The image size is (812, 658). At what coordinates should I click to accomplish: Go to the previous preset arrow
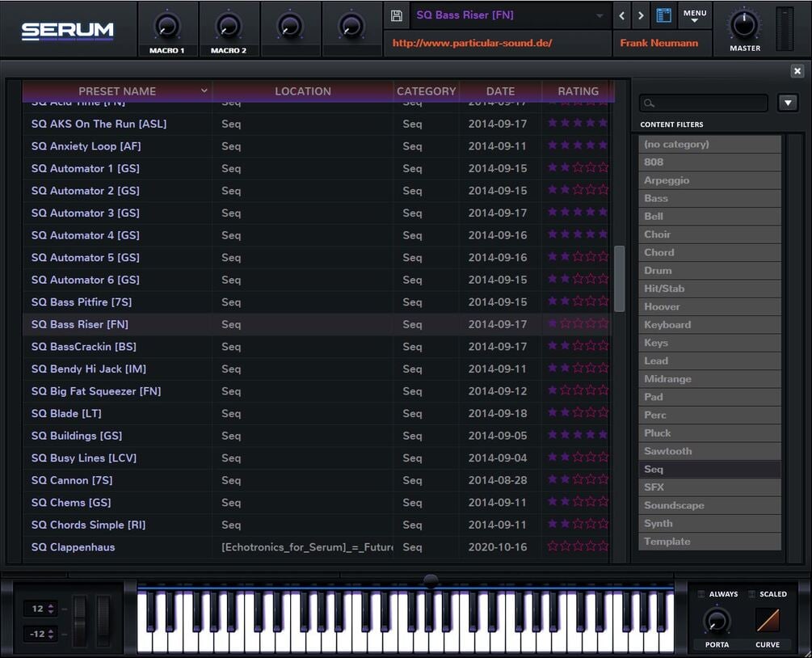(x=622, y=15)
